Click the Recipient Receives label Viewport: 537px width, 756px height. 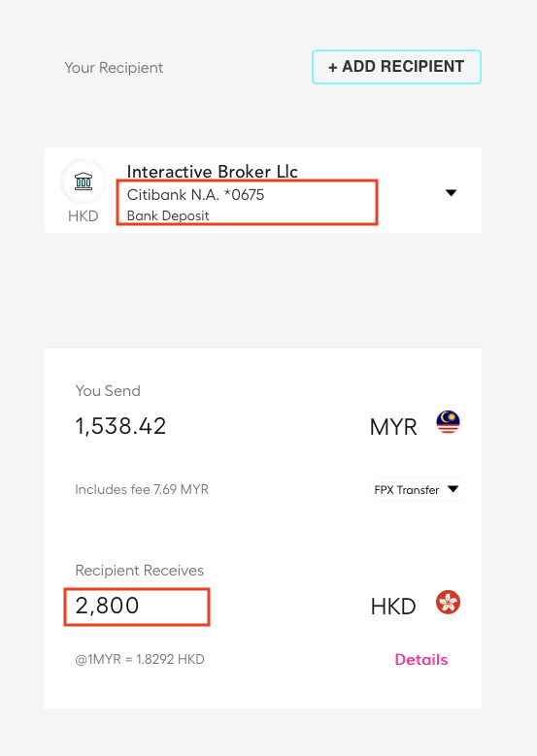(140, 571)
